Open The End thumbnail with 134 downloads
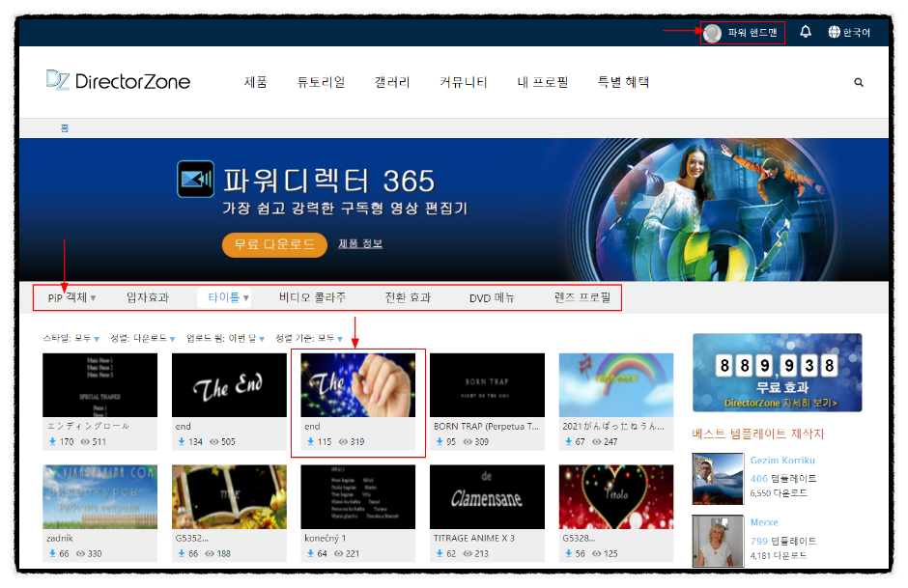908x588 pixels. coord(229,385)
